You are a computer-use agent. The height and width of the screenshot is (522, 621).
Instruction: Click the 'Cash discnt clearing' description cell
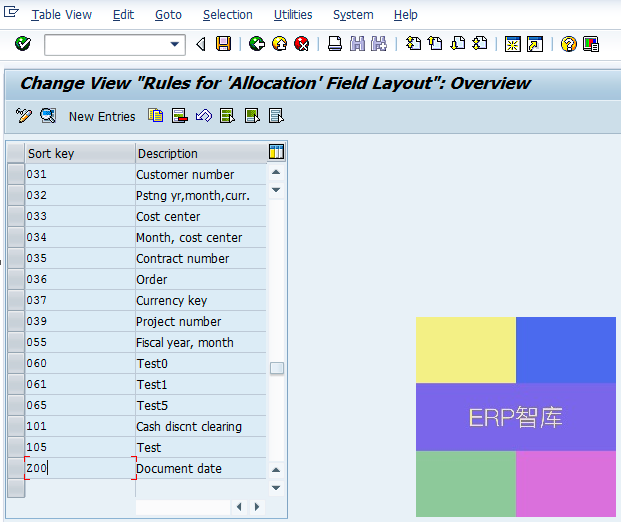tap(201, 426)
